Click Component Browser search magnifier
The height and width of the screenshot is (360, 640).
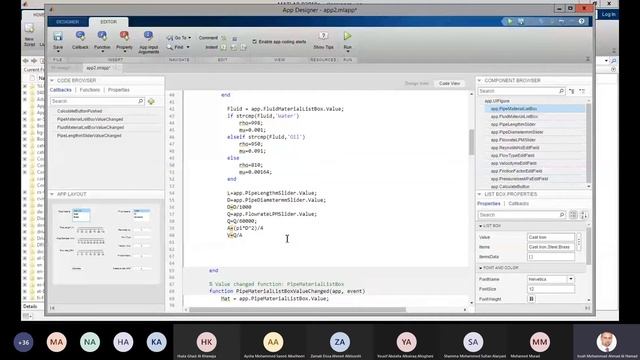[562, 91]
